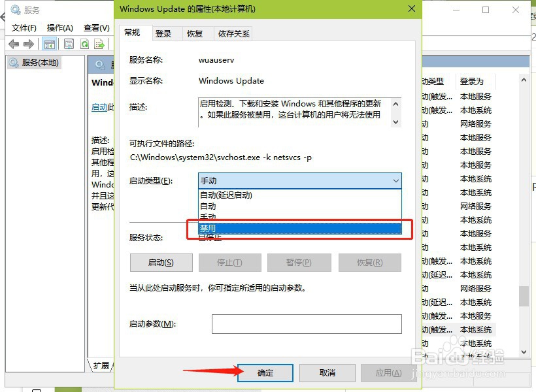536x392 pixels.
Task: Open the 操作(A) menu
Action: tap(60, 27)
